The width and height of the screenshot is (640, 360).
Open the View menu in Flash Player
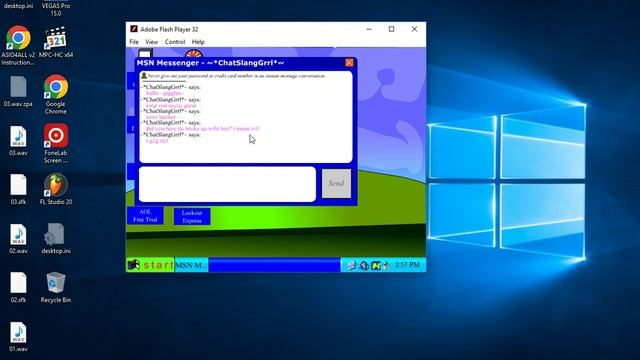click(x=151, y=42)
